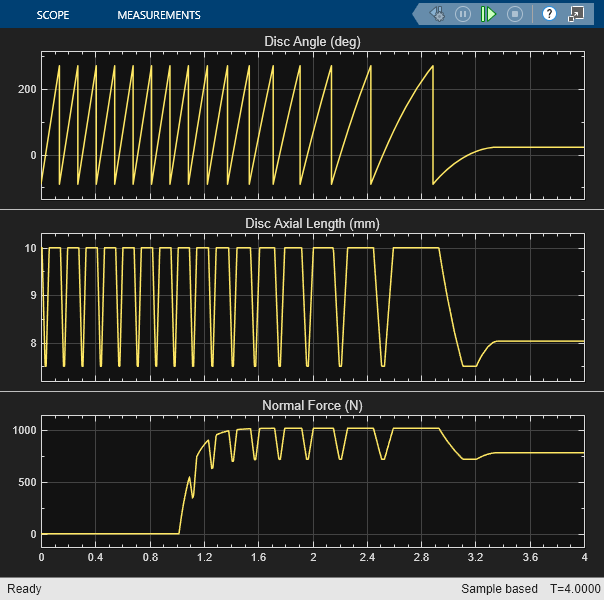The width and height of the screenshot is (604, 600).
Task: Click the Ready status text
Action: pos(24,589)
